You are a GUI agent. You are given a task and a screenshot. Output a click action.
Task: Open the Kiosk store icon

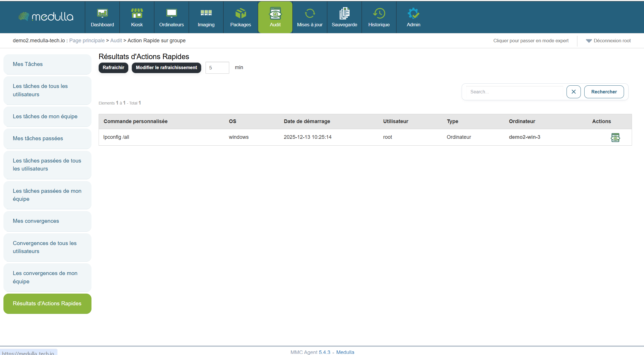point(137,13)
